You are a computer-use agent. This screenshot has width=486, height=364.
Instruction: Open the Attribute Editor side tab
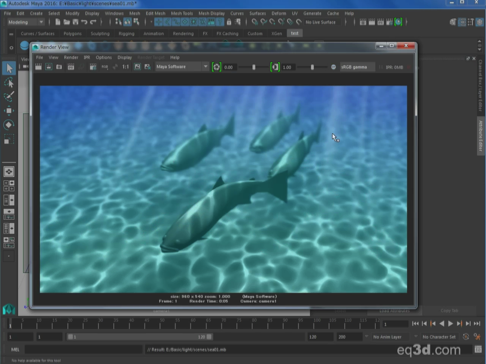coord(481,135)
